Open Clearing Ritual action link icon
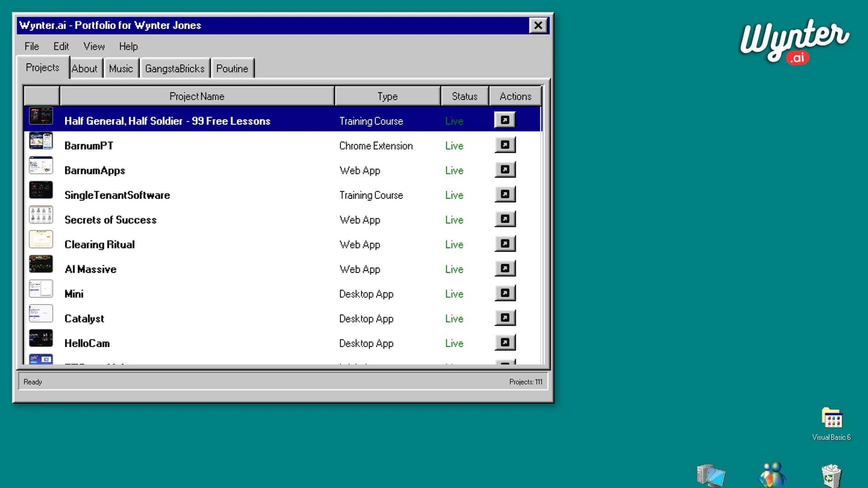The image size is (868, 488). pos(505,244)
